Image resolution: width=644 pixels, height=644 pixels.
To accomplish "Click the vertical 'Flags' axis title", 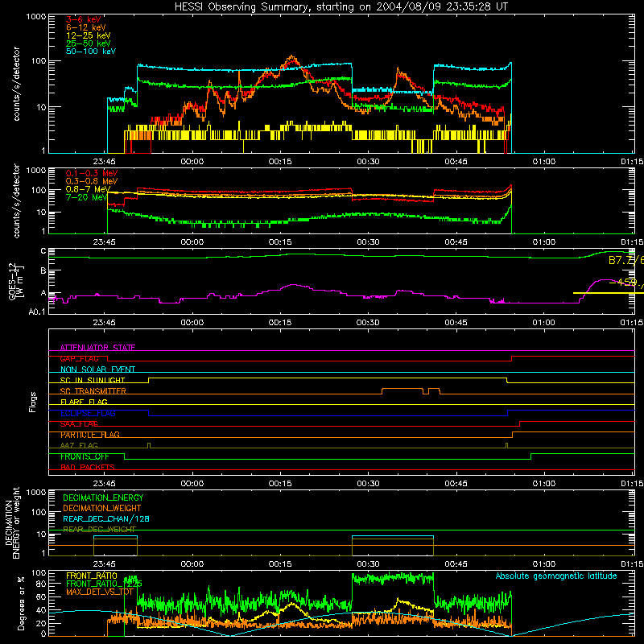I will pyautogui.click(x=33, y=402).
